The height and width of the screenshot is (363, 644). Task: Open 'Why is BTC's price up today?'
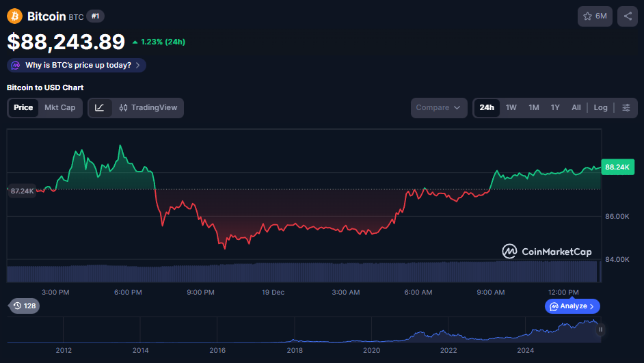click(x=77, y=66)
